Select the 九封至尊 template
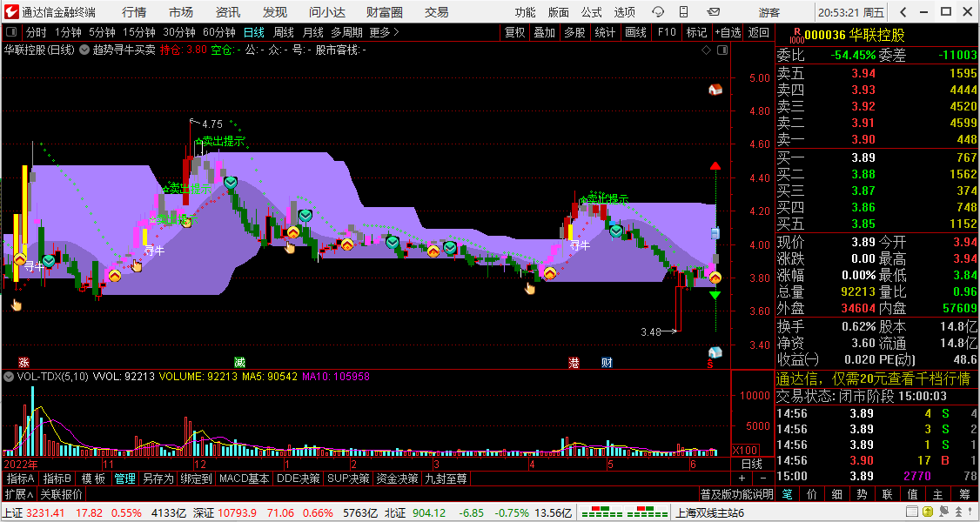Image resolution: width=980 pixels, height=522 pixels. tap(446, 478)
